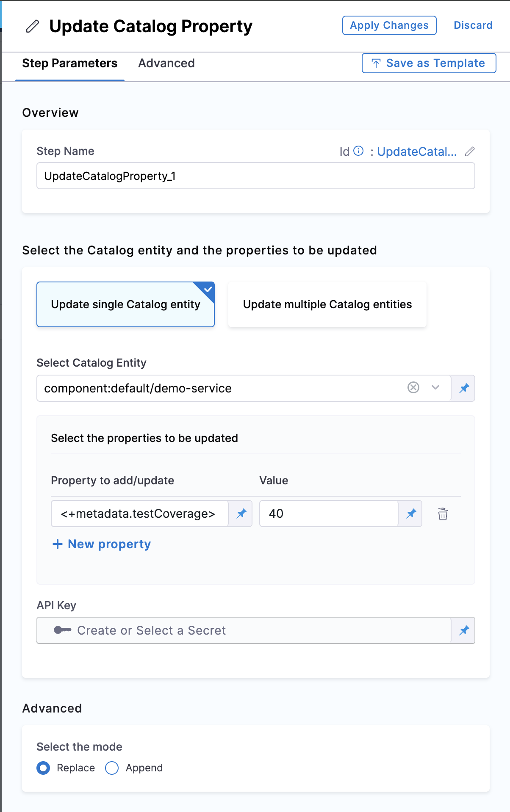Clear the selected catalog entity

tap(413, 387)
